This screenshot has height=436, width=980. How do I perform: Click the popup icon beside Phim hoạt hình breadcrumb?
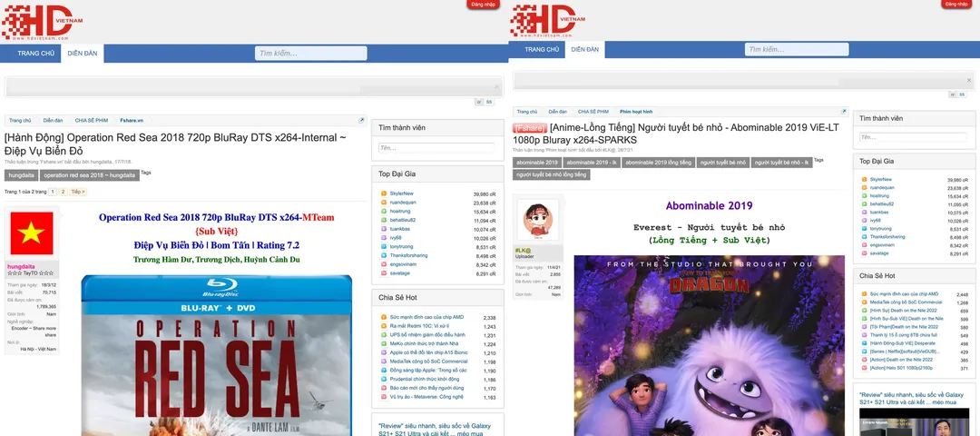tap(843, 111)
